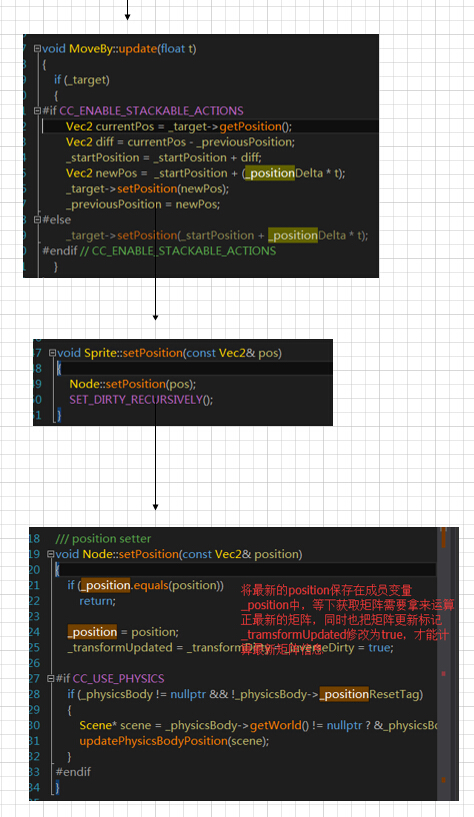This screenshot has width=474, height=817.
Task: Click the '#if CC_USE_PHYSICS' directive text
Action: (x=110, y=678)
